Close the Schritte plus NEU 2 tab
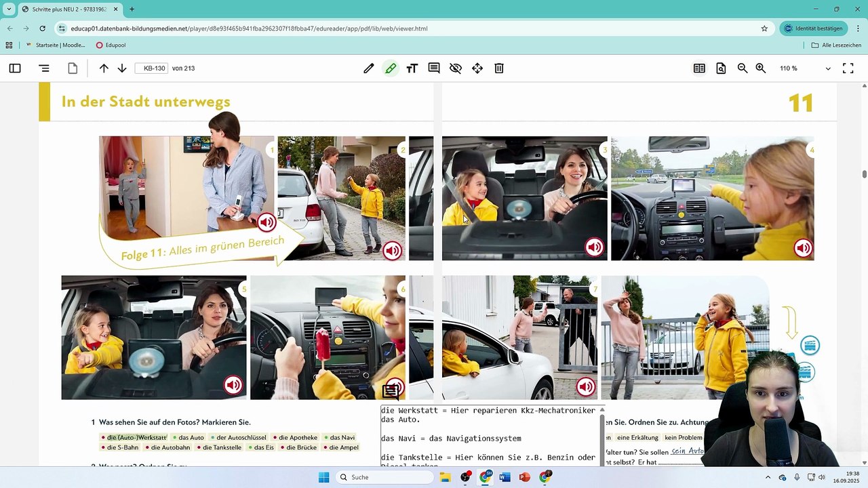The width and height of the screenshot is (868, 488). coord(115,9)
